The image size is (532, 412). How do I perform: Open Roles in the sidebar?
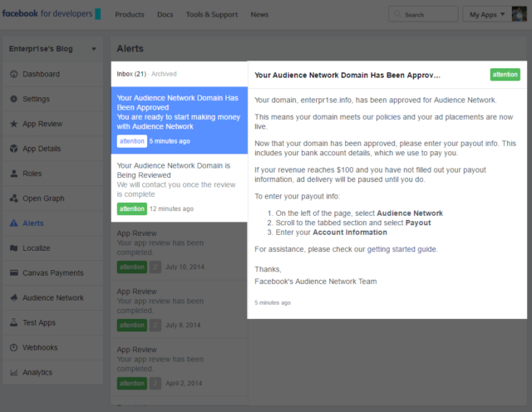[x=53, y=174]
